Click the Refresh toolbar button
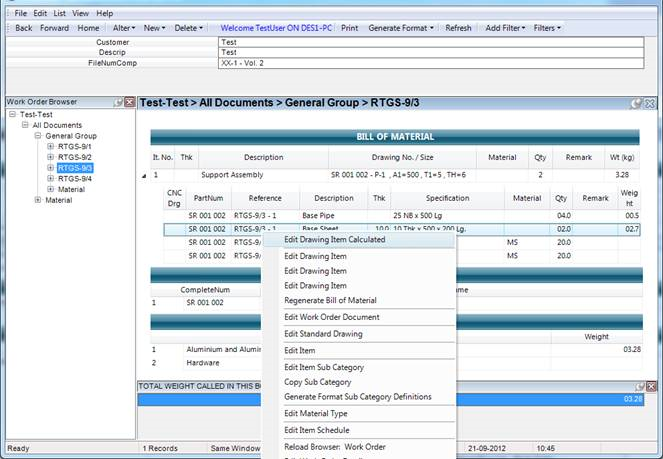Image resolution: width=663 pixels, height=459 pixels. pos(458,28)
